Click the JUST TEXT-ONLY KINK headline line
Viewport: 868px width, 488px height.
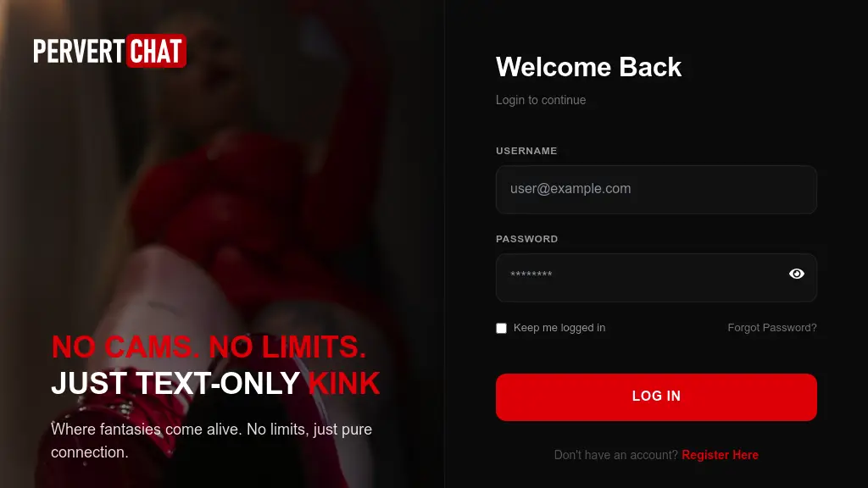(215, 383)
